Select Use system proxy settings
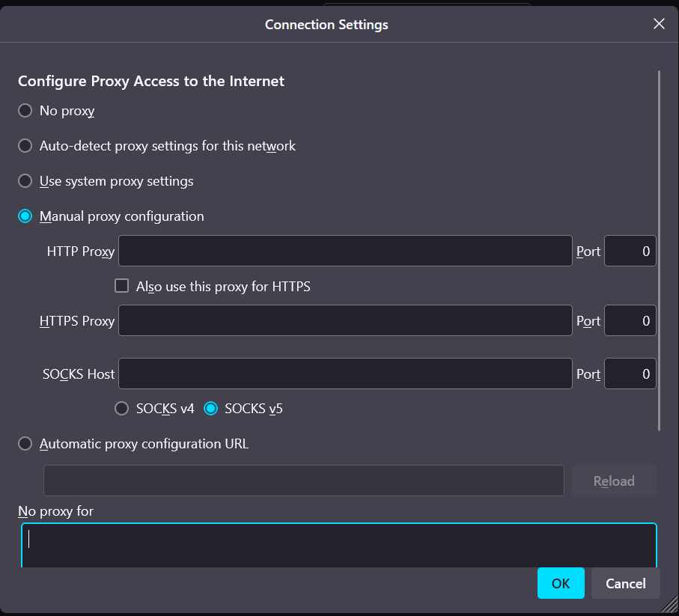 coord(25,180)
